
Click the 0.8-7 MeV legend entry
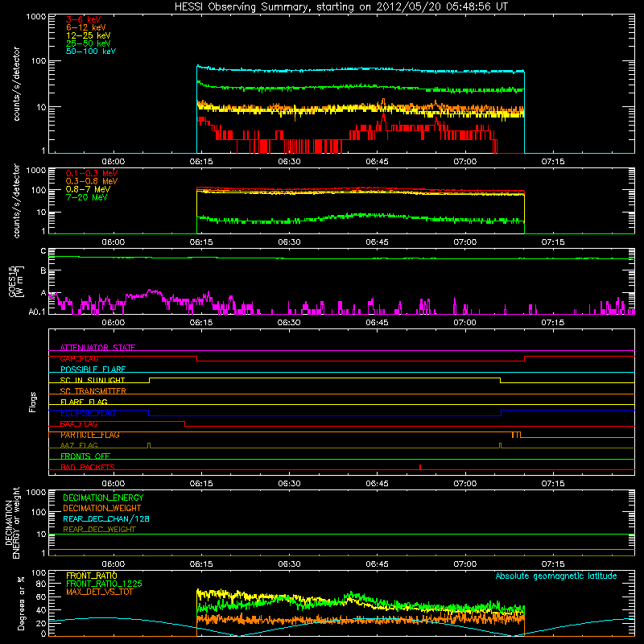[88, 189]
